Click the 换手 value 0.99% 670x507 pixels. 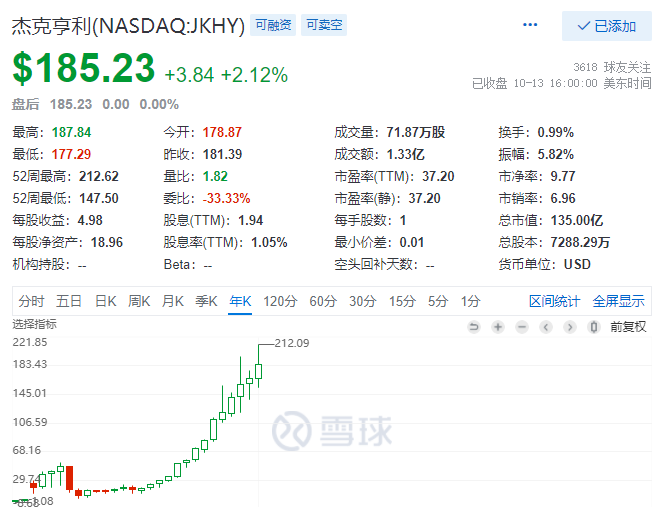point(555,132)
